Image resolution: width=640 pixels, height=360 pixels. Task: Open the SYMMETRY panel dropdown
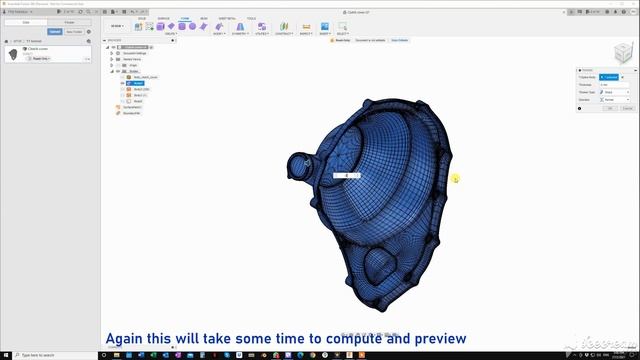click(240, 34)
